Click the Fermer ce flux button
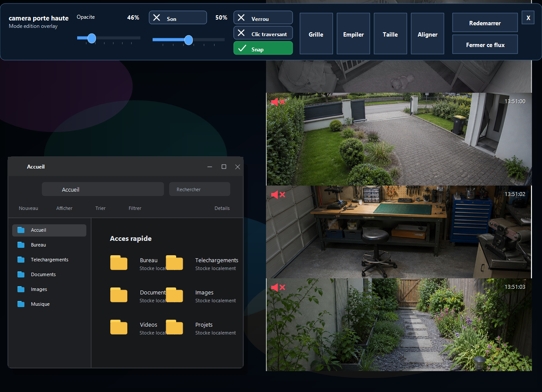Viewport: 542px width, 392px height. pos(485,44)
